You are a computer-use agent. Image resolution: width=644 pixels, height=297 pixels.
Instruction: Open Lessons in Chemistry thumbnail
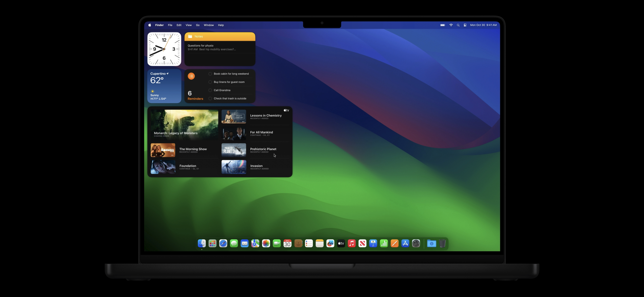click(x=234, y=116)
